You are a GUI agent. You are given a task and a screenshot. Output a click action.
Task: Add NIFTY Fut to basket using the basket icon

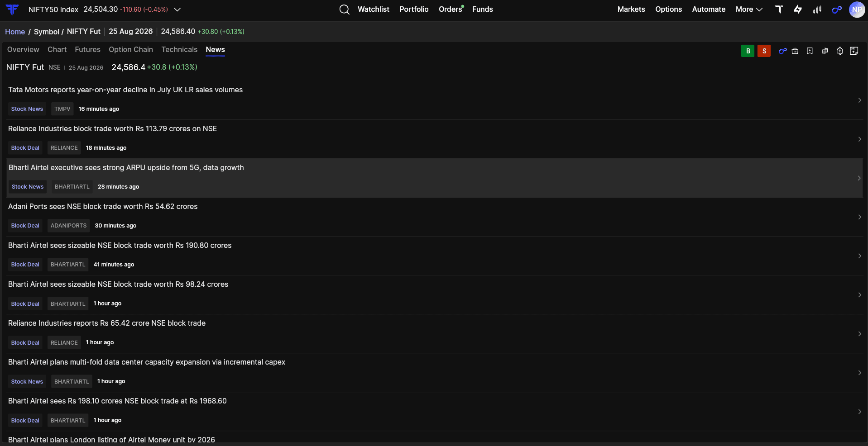[795, 51]
